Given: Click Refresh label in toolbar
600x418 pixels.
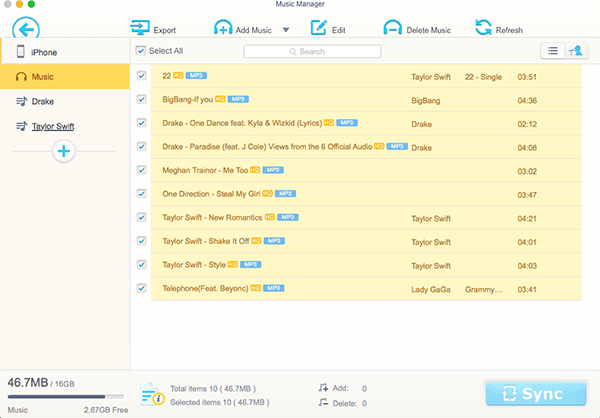Looking at the screenshot, I should coord(509,30).
